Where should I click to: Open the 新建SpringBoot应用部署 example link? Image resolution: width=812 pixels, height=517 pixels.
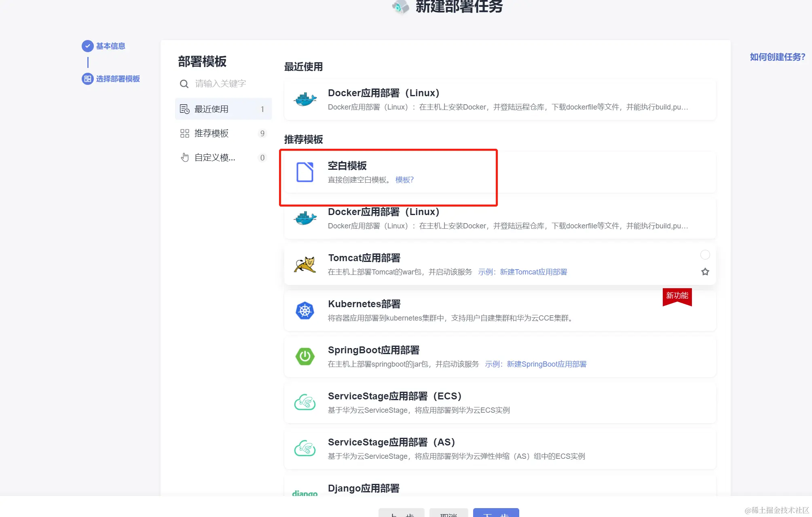[546, 364]
